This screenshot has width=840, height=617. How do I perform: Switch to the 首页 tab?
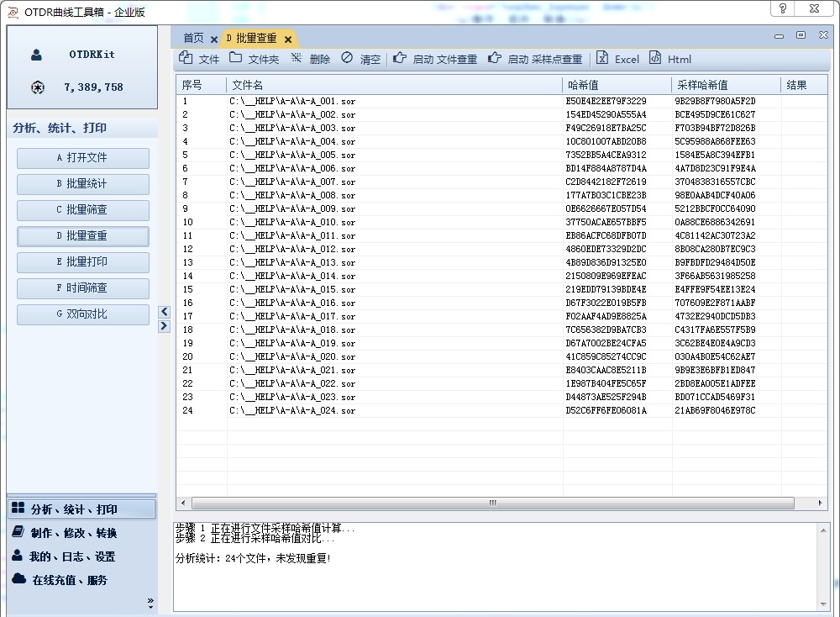[193, 38]
